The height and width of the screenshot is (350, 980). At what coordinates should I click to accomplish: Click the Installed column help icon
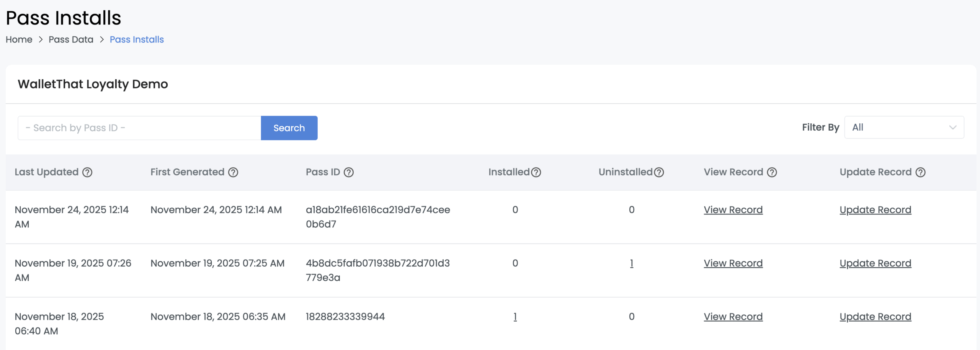pos(536,172)
